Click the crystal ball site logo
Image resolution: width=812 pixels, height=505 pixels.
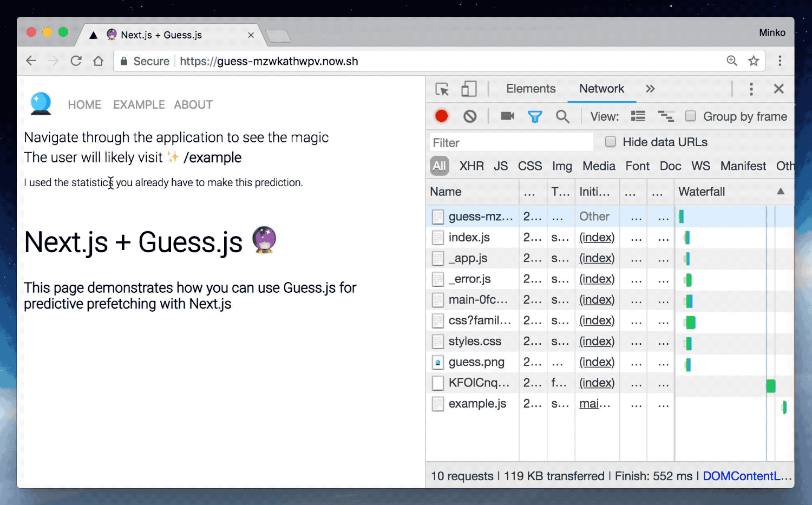point(41,103)
